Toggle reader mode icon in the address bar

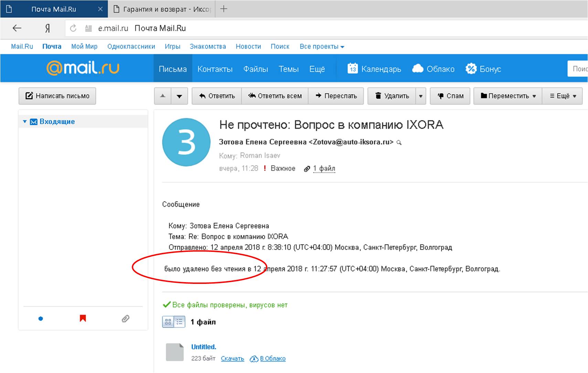(x=88, y=28)
